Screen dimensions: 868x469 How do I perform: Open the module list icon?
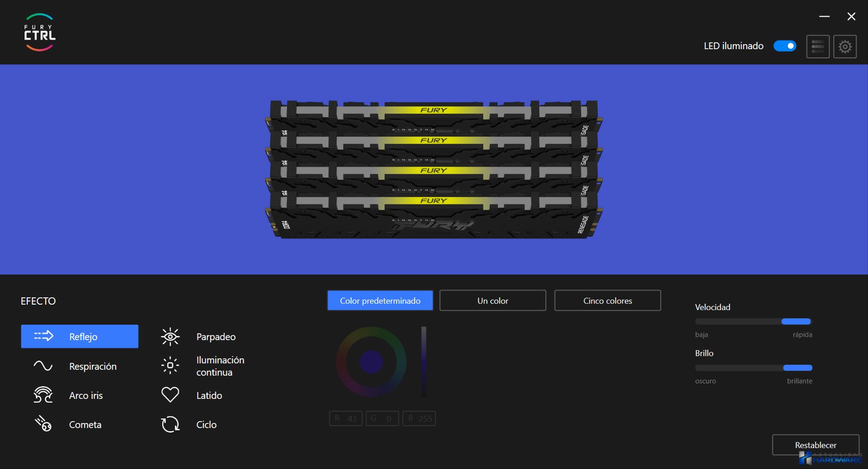click(818, 46)
